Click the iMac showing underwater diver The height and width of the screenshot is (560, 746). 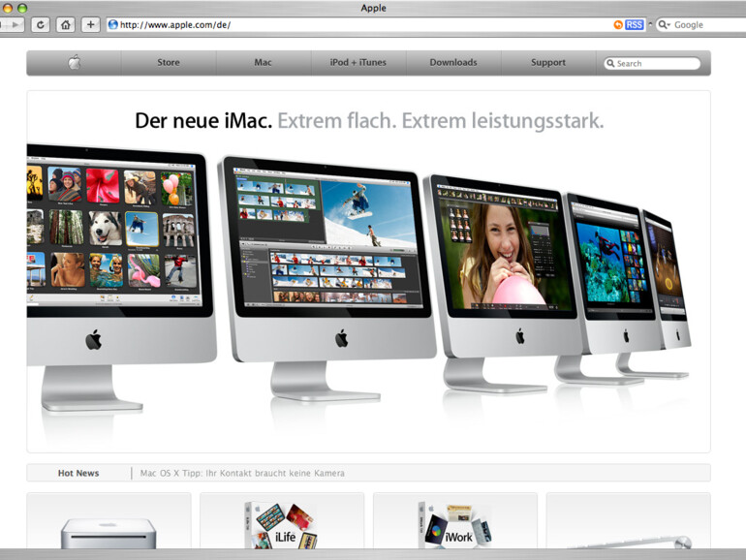point(611,288)
